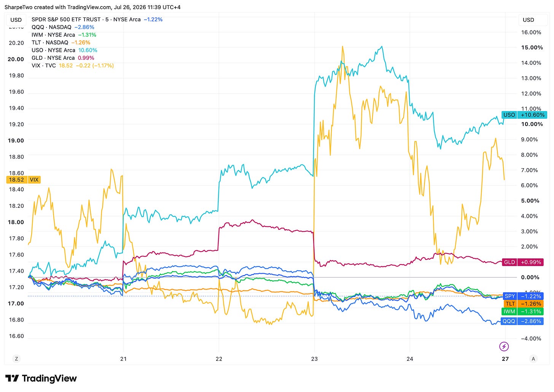Click the 15.00% tick on right axis
The image size is (554, 392).
532,48
